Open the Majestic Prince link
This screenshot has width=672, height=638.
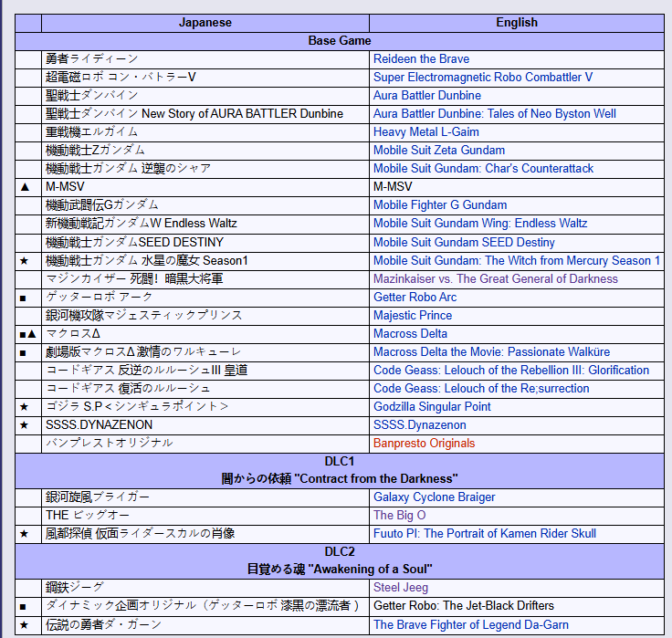click(x=413, y=316)
